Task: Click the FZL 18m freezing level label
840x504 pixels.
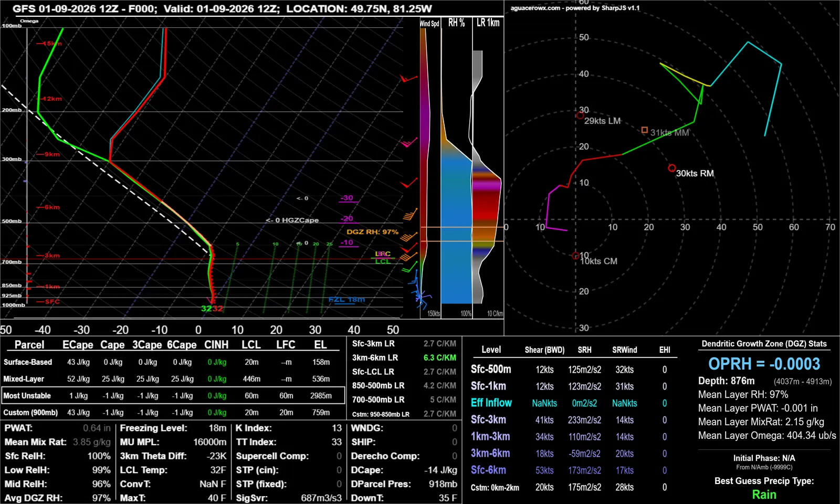Action: point(346,299)
